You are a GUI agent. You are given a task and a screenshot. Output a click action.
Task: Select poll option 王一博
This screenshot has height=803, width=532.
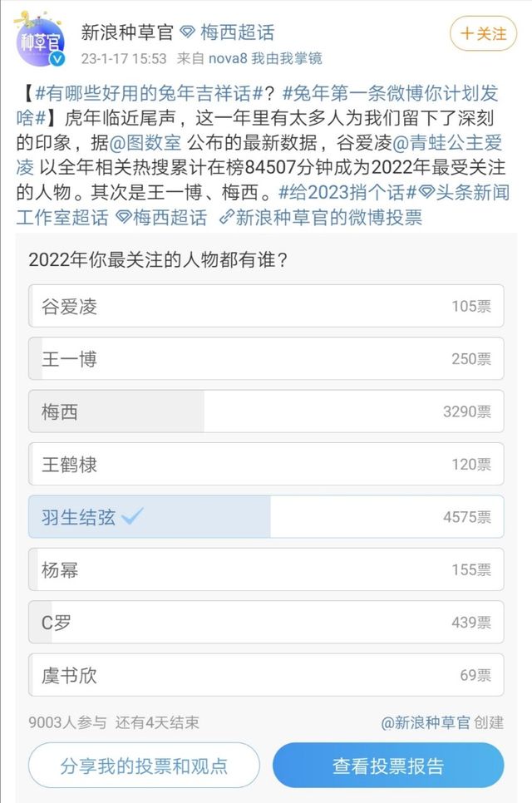point(266,359)
